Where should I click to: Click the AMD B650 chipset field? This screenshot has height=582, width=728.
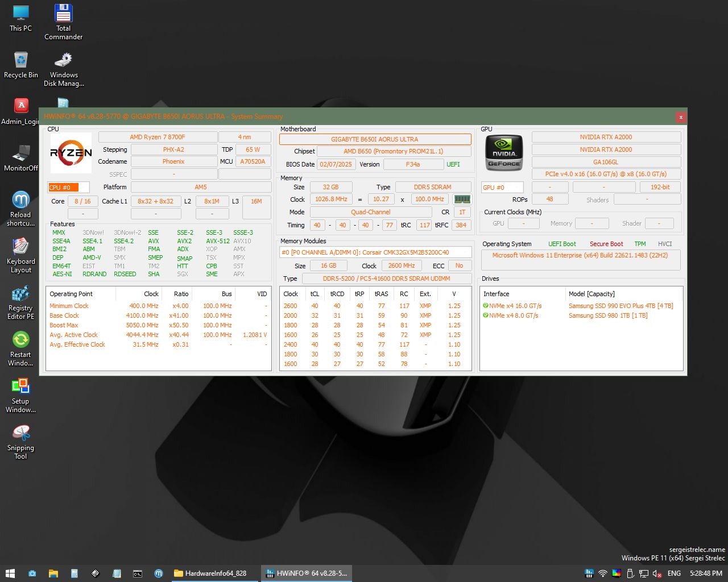click(394, 151)
